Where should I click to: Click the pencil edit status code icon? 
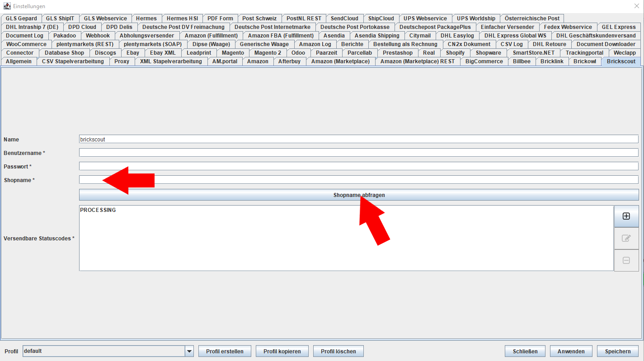tap(626, 238)
